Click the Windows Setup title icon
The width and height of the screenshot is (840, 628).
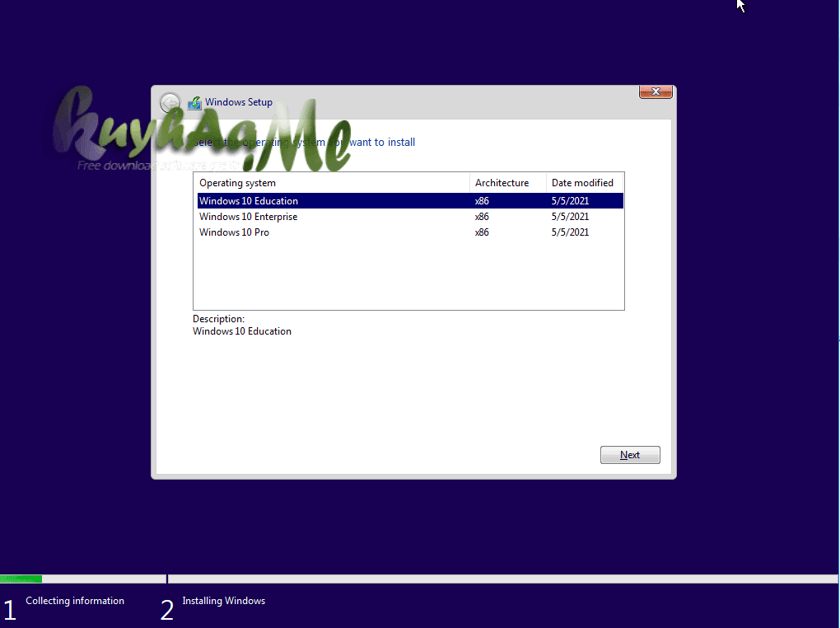point(194,102)
